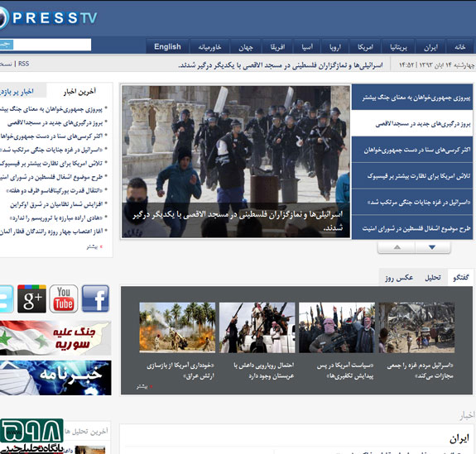
Task: Open the Google Plus icon
Action: coord(31,299)
